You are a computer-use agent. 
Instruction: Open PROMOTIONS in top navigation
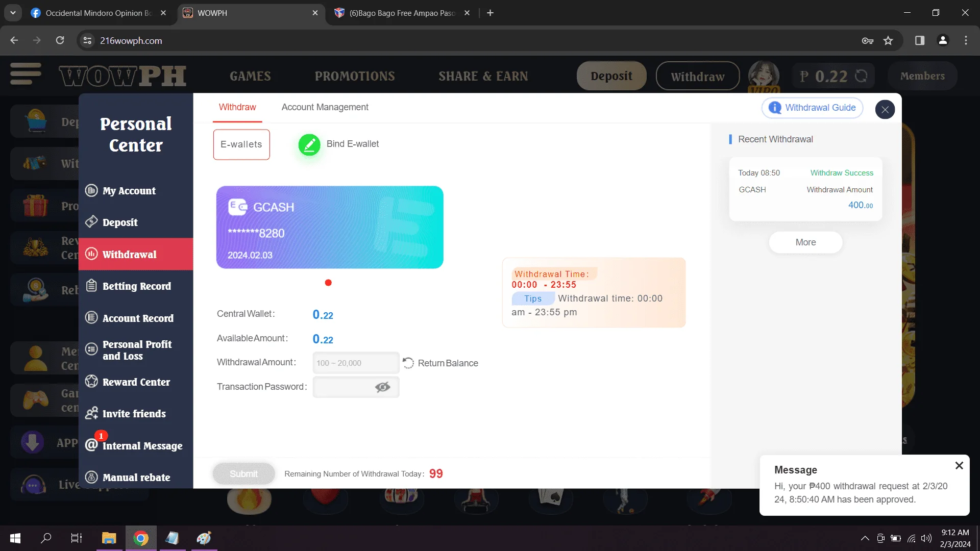coord(355,76)
